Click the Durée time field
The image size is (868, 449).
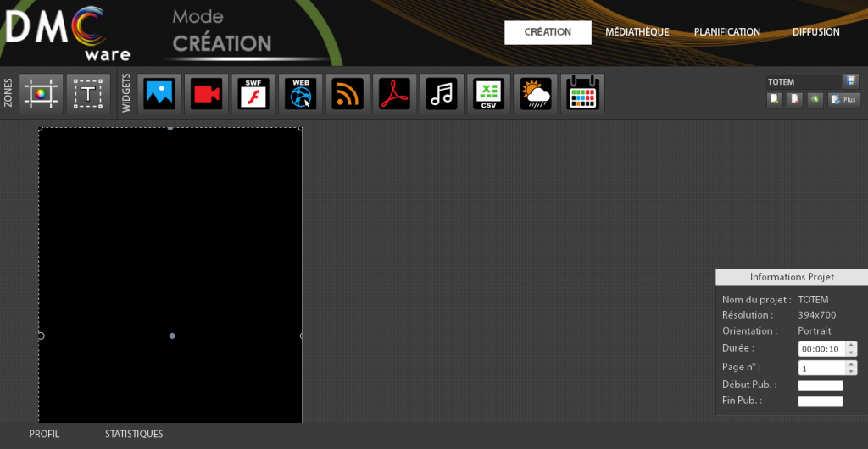click(821, 349)
